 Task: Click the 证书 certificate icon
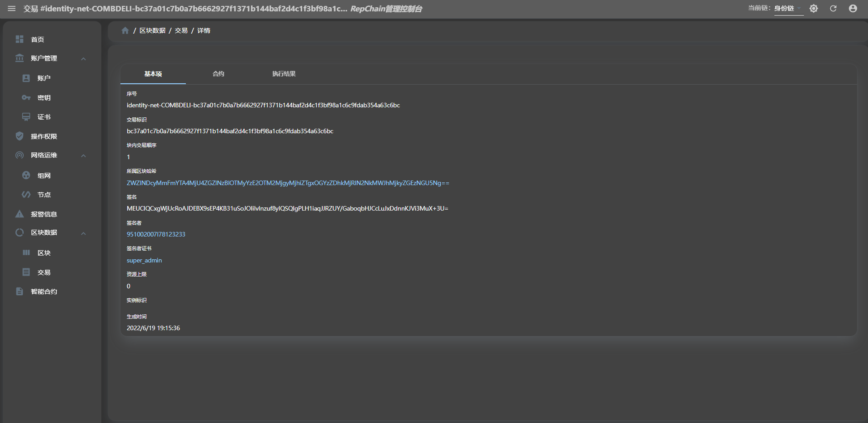click(26, 117)
